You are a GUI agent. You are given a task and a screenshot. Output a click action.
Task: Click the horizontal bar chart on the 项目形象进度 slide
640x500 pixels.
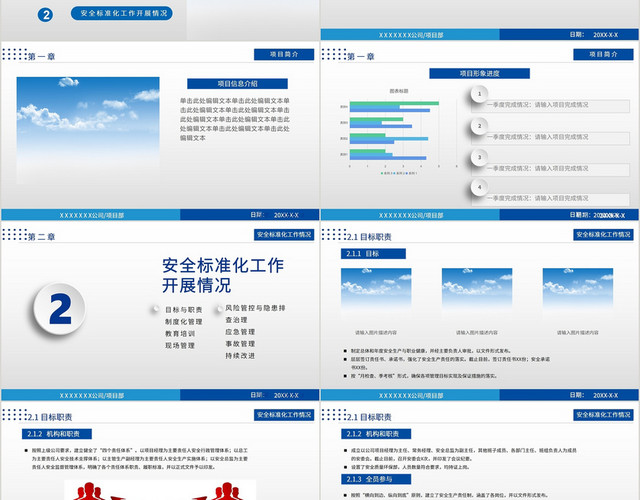[398, 133]
